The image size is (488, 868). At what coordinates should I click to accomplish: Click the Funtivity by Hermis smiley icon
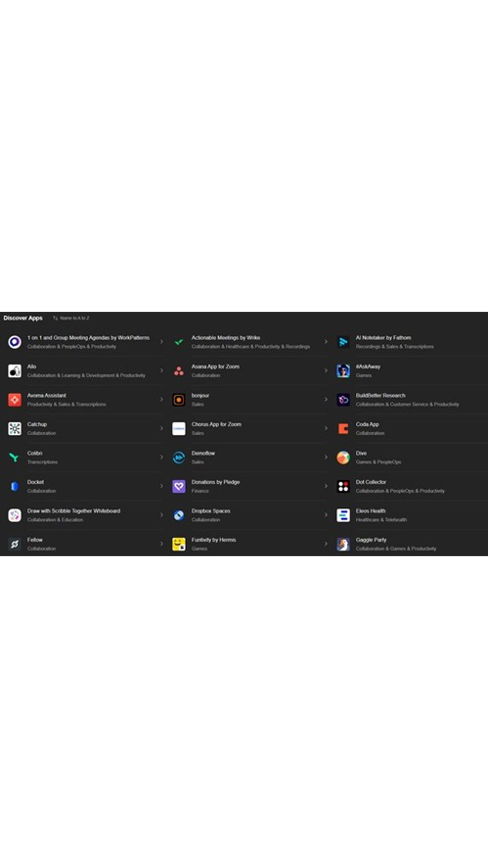click(178, 544)
